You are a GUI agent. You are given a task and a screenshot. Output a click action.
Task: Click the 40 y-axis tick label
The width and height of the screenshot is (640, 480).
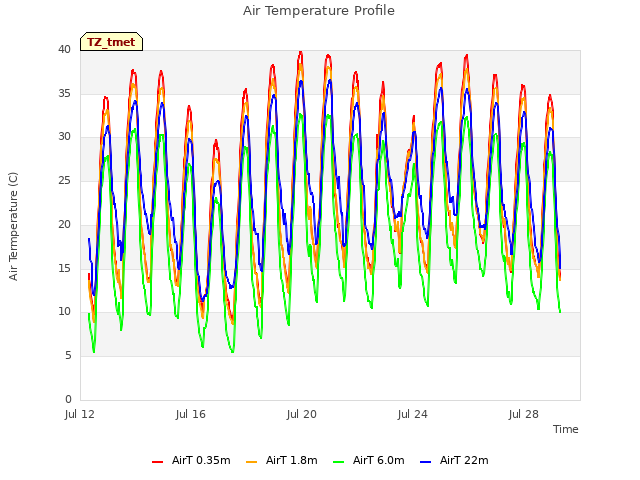pyautogui.click(x=64, y=50)
